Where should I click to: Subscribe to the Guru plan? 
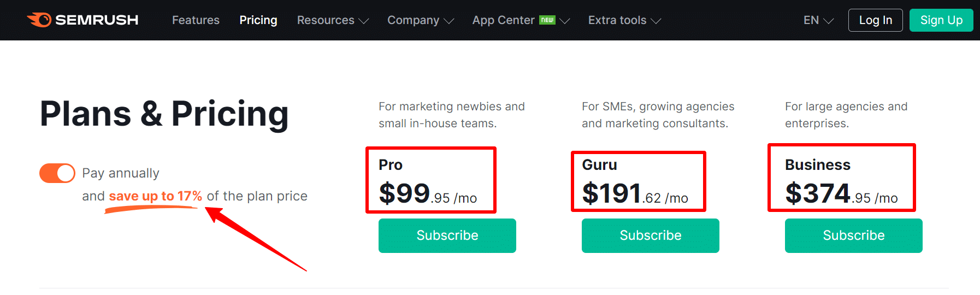pyautogui.click(x=651, y=235)
